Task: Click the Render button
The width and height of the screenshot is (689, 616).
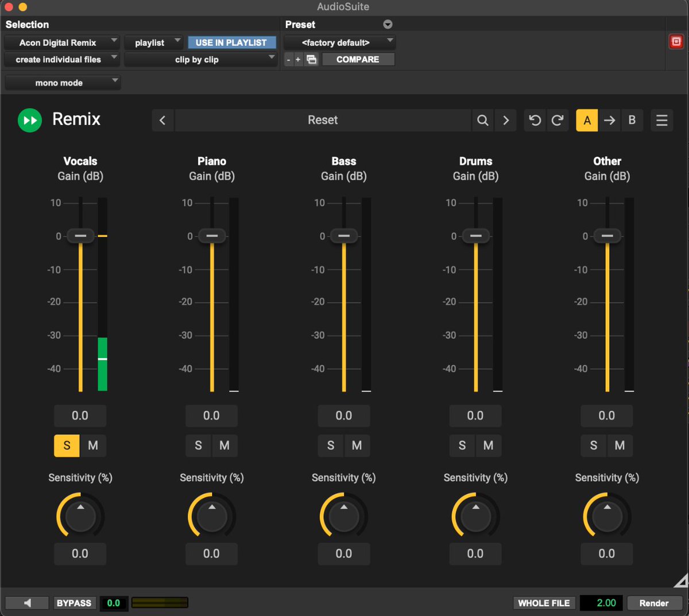Action: click(x=654, y=603)
